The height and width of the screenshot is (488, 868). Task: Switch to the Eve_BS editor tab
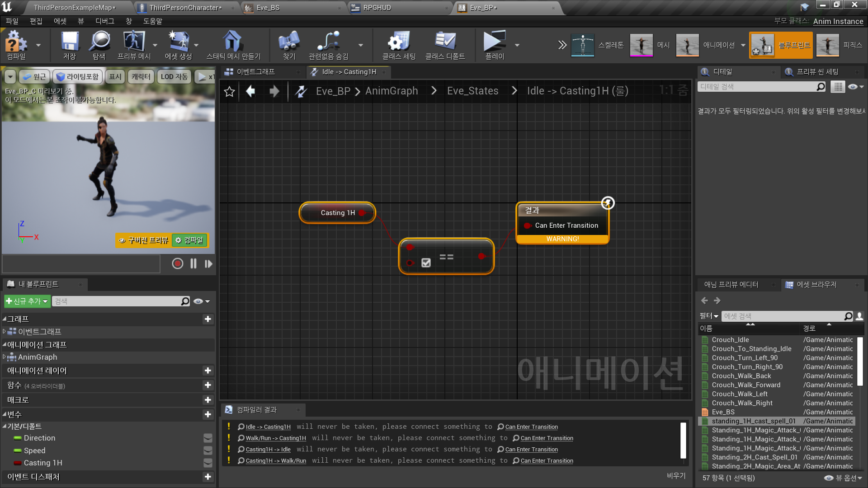click(268, 8)
